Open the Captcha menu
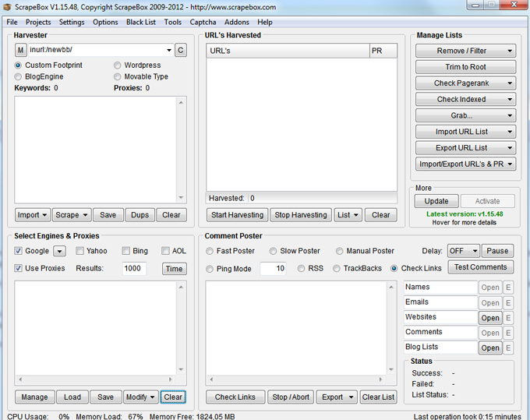Viewport: 530px width, 420px height. click(x=203, y=23)
